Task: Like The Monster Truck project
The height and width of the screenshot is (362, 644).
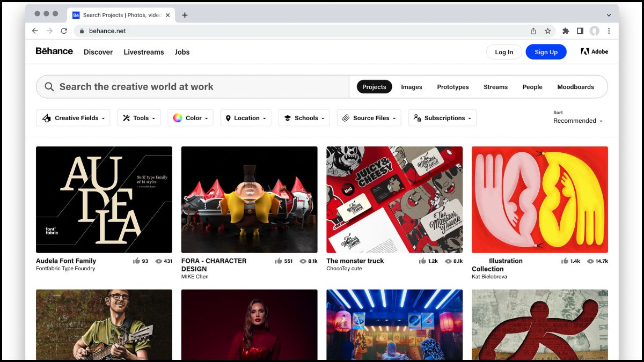Action: click(422, 261)
